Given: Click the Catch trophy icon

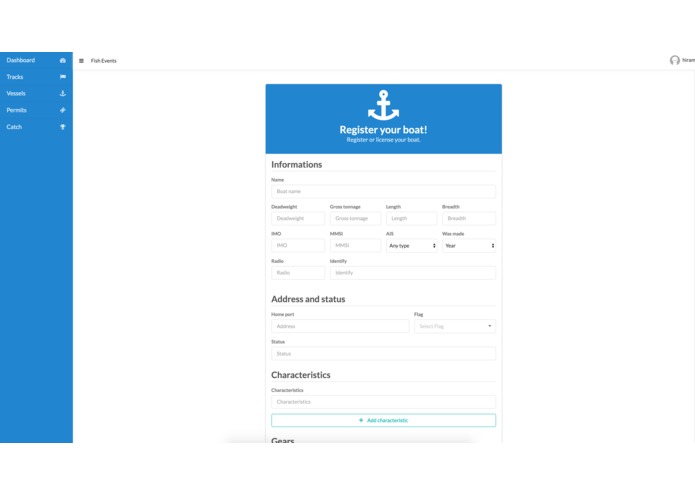Looking at the screenshot, I should pyautogui.click(x=62, y=127).
